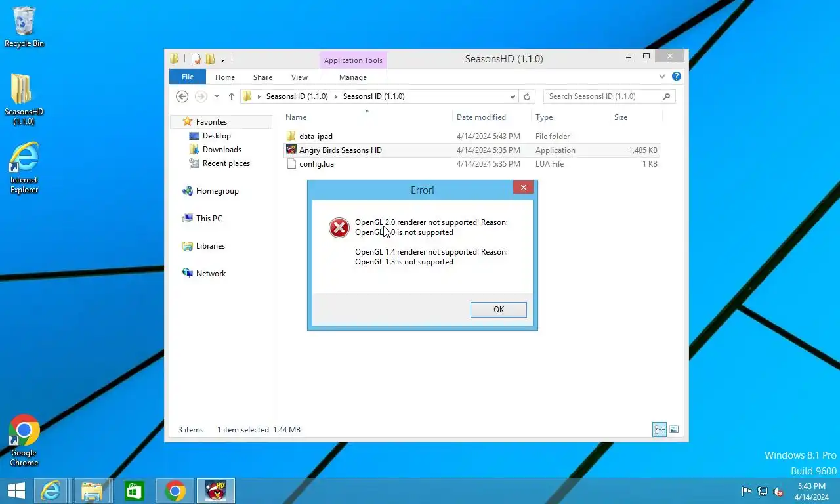Sort files by Date modified column
840x504 pixels.
coord(492,117)
